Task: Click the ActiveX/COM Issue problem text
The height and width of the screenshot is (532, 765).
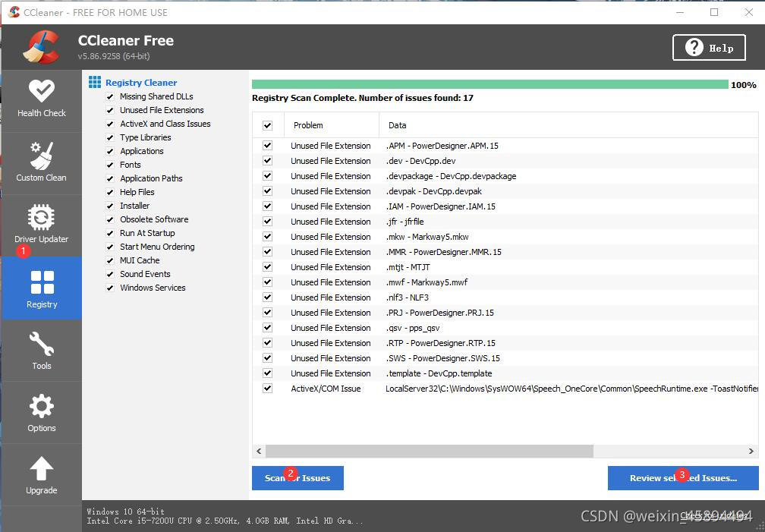Action: click(x=326, y=389)
